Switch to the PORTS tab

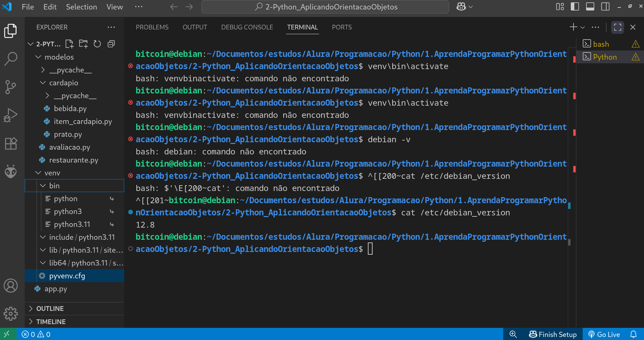pyautogui.click(x=342, y=27)
